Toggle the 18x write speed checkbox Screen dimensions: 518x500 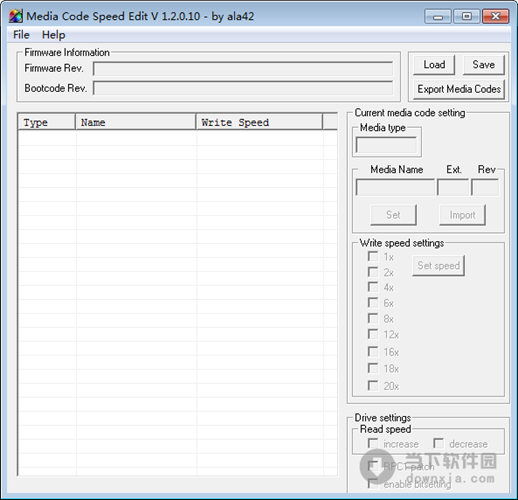pos(373,368)
